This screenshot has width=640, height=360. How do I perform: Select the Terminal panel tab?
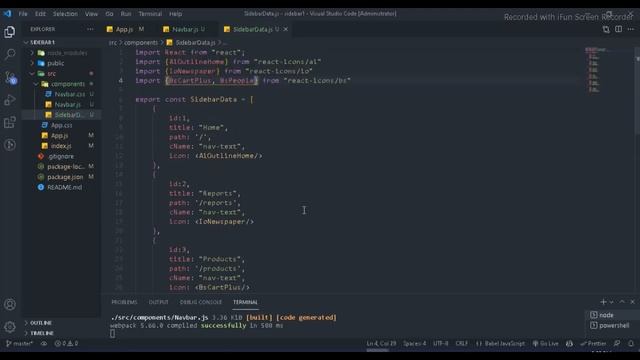245,302
